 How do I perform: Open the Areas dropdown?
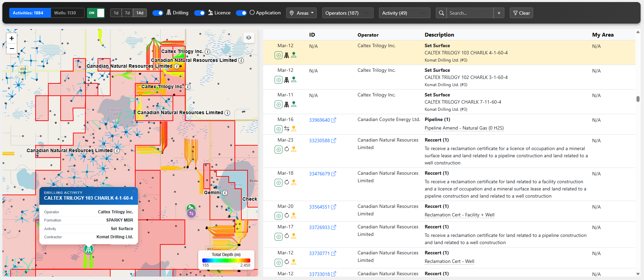301,13
